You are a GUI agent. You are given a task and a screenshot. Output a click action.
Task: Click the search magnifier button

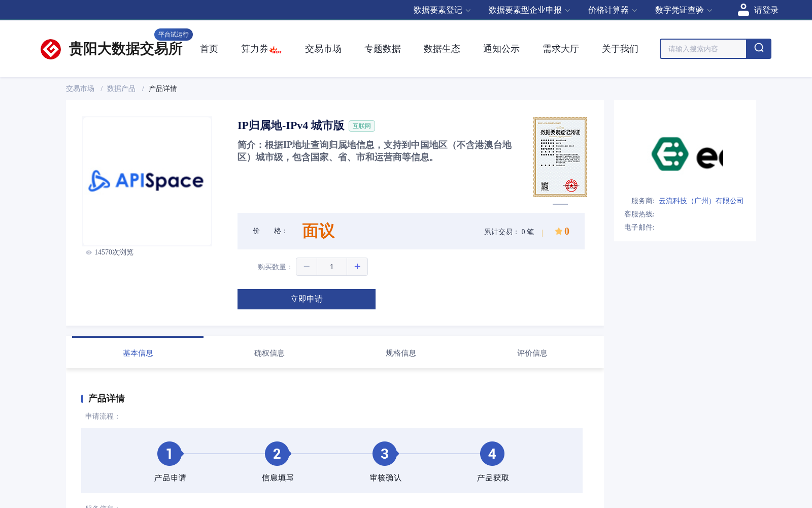pyautogui.click(x=759, y=49)
